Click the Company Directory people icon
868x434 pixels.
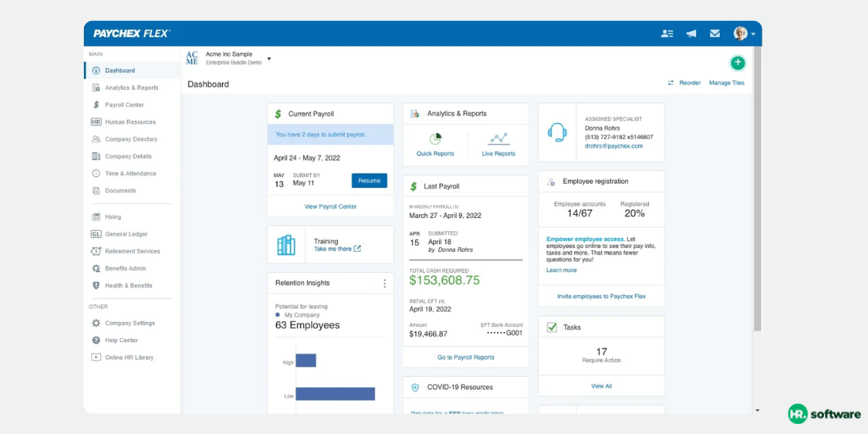point(96,139)
